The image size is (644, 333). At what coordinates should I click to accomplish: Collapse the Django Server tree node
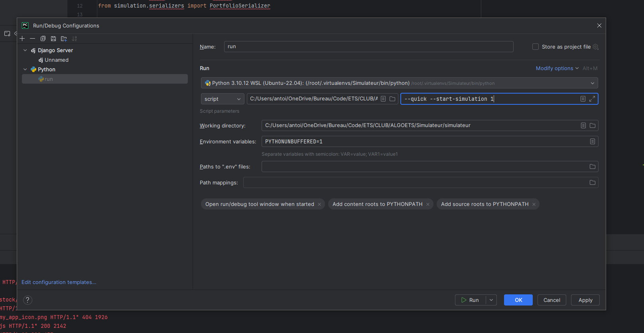[x=25, y=50]
